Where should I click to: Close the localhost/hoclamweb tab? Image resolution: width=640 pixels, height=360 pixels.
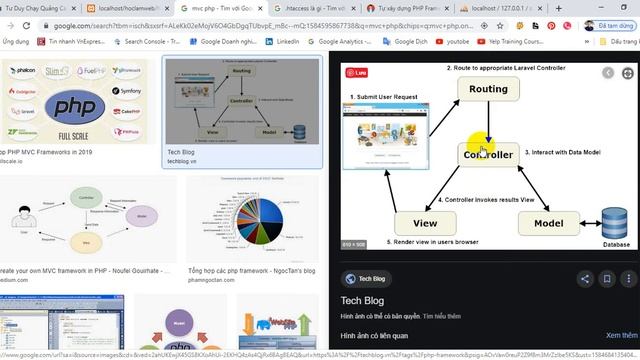(167, 8)
